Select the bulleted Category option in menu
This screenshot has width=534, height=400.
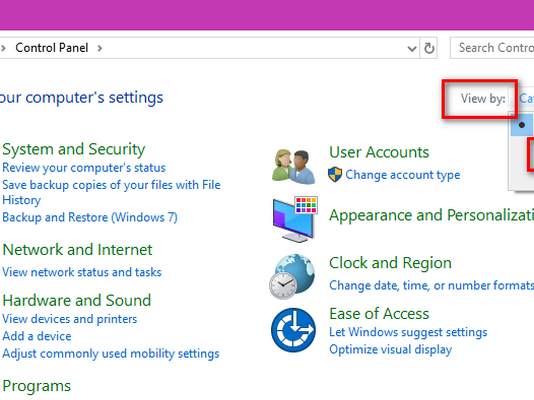tap(522, 125)
